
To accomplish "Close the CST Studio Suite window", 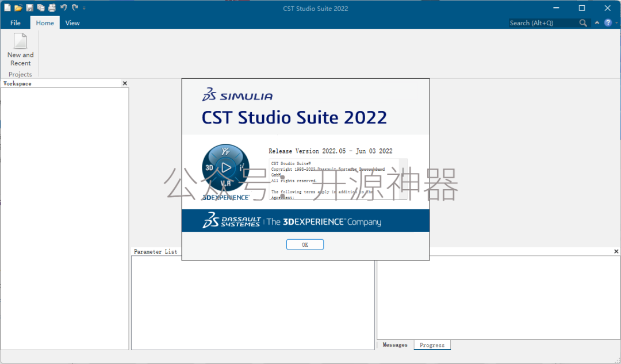I will point(608,8).
